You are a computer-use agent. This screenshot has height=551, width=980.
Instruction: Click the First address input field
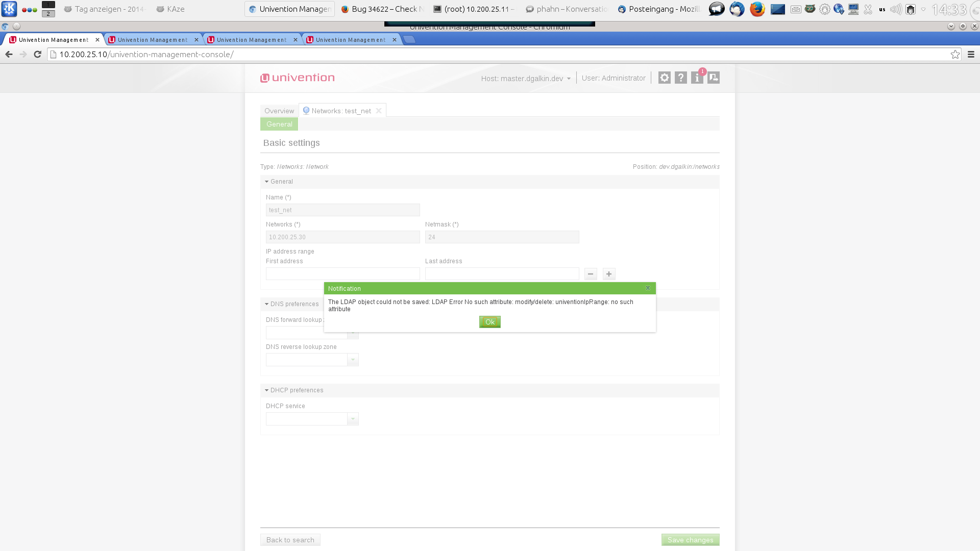(342, 274)
